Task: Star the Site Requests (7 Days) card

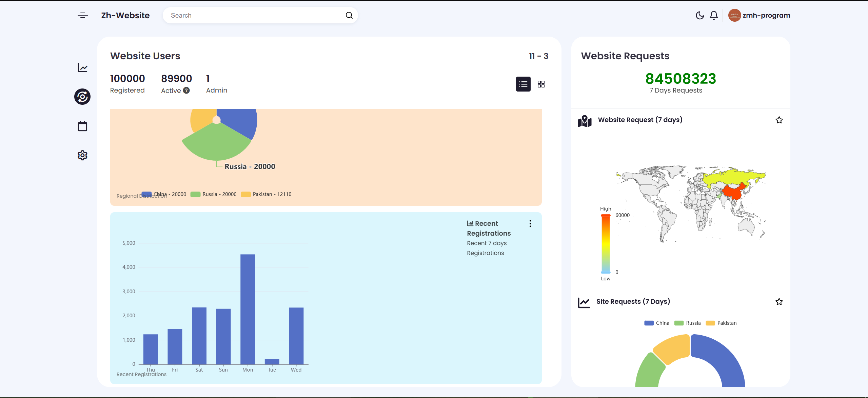Action: pos(779,302)
